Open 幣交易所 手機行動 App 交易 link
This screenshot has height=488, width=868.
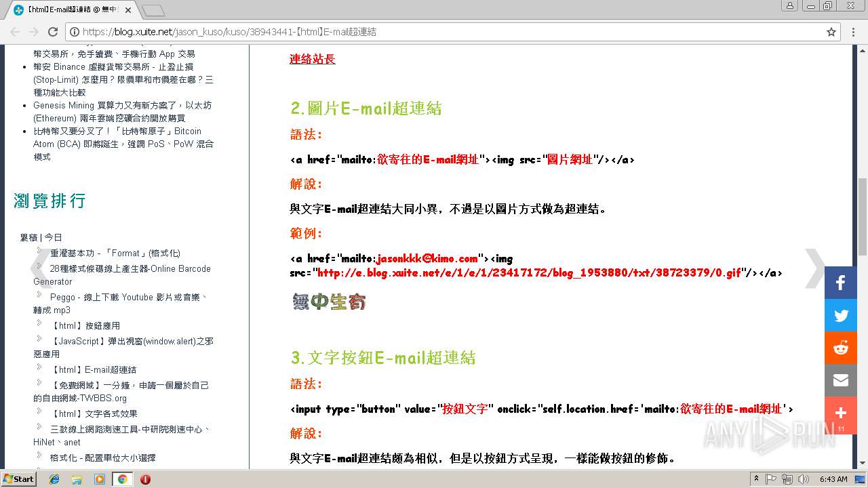114,54
